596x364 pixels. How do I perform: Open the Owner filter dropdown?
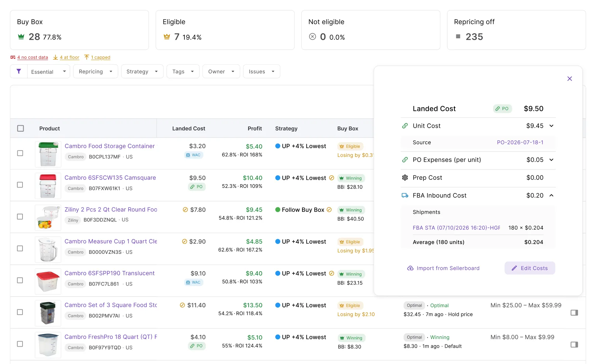(x=221, y=71)
